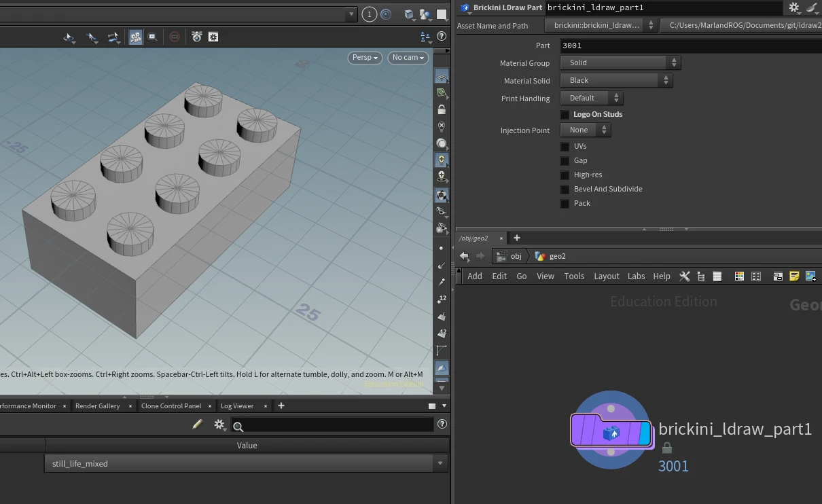Add a new tab beside Log Viewer
Viewport: 822px width, 504px height.
pyautogui.click(x=281, y=406)
